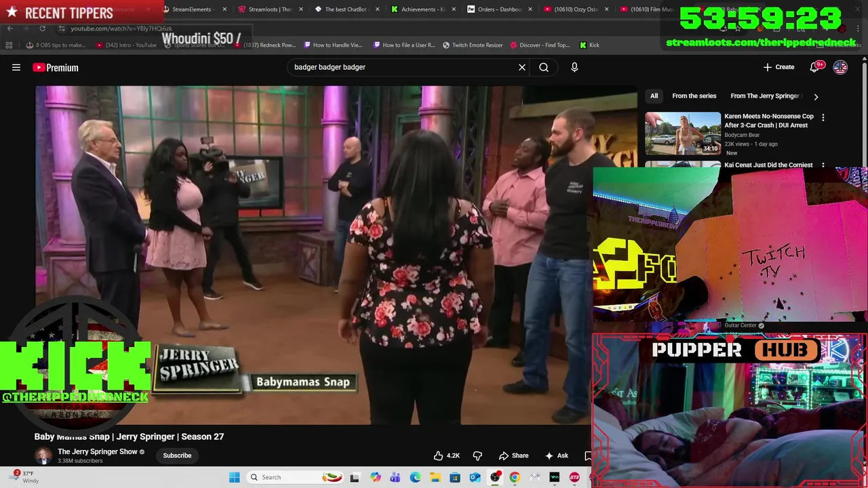Open the Discover - Find Top... bookmark
The image size is (868, 488).
click(540, 45)
